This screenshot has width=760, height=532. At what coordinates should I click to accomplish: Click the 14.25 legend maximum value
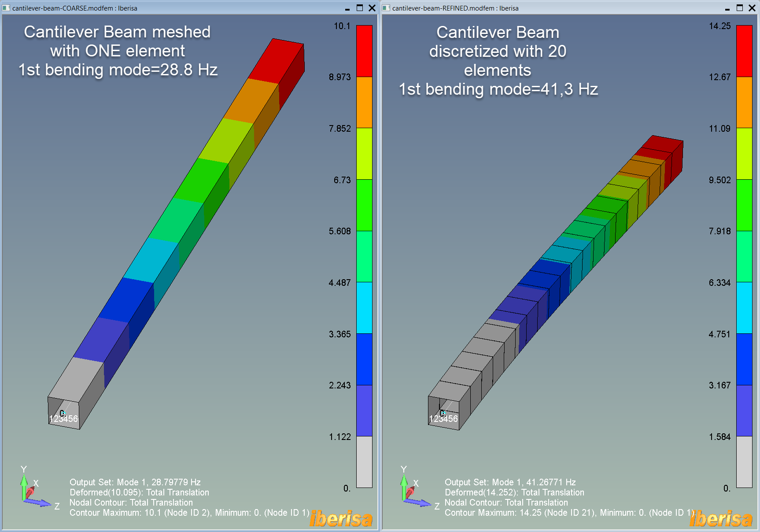click(720, 26)
